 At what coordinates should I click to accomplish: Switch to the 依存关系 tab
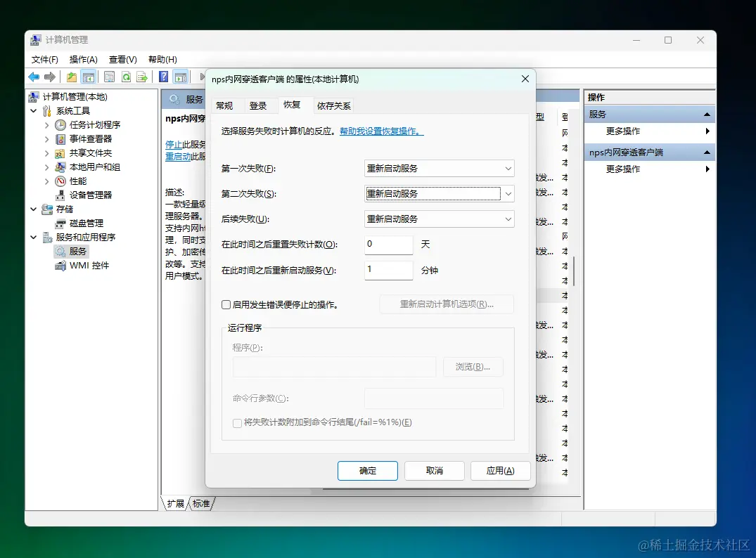click(333, 106)
